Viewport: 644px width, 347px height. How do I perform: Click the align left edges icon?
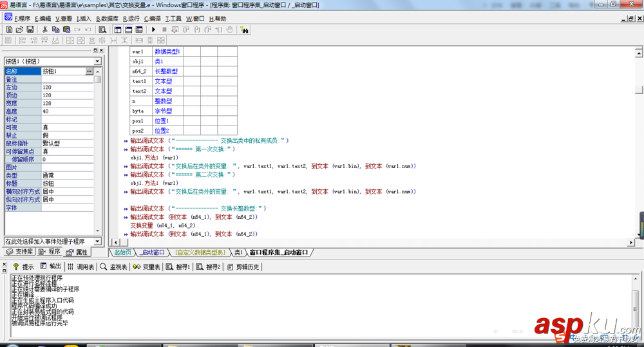pos(23,41)
